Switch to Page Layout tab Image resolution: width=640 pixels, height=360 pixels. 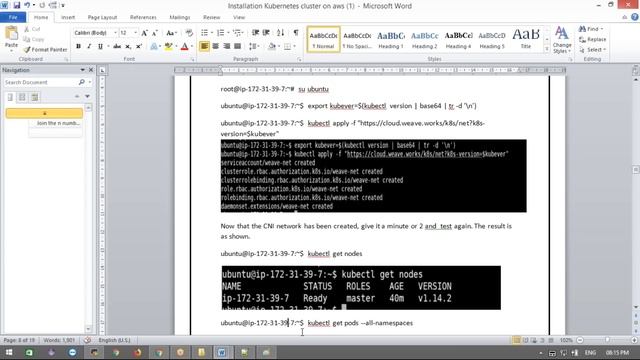(x=102, y=18)
